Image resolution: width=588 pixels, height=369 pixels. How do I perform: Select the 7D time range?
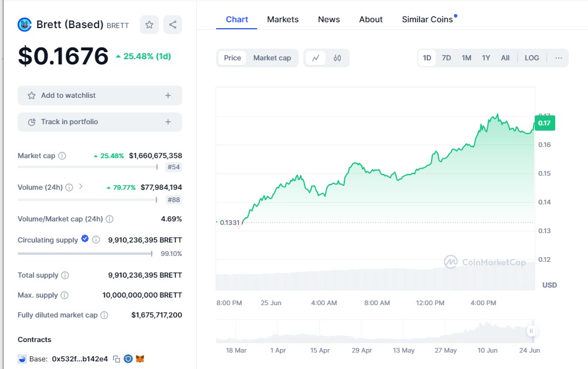[446, 58]
